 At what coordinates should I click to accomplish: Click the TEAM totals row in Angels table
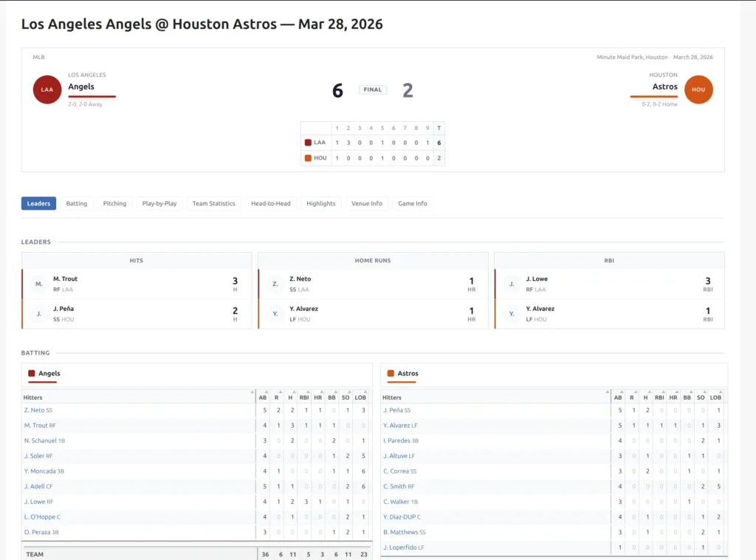coord(196,554)
